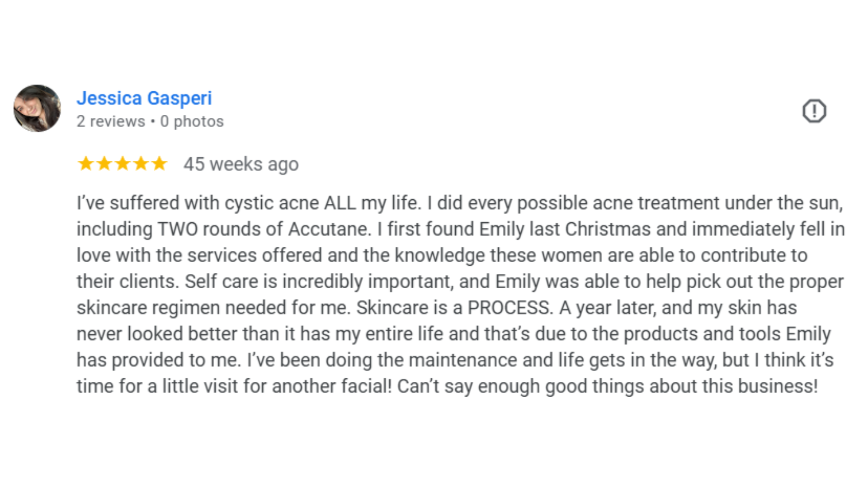The width and height of the screenshot is (868, 488).
Task: Click the word "PROCESS" in the review
Action: point(510,308)
